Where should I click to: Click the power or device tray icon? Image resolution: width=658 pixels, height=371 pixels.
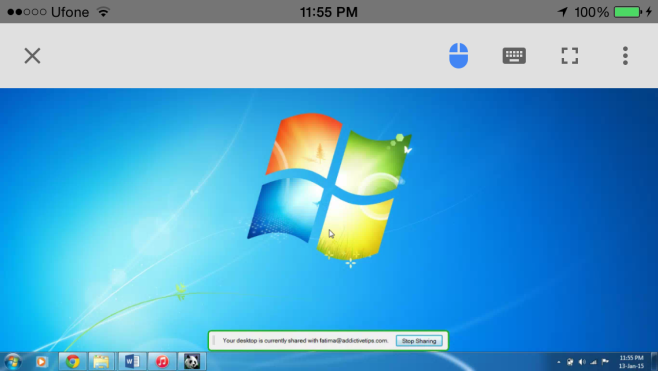pos(570,362)
